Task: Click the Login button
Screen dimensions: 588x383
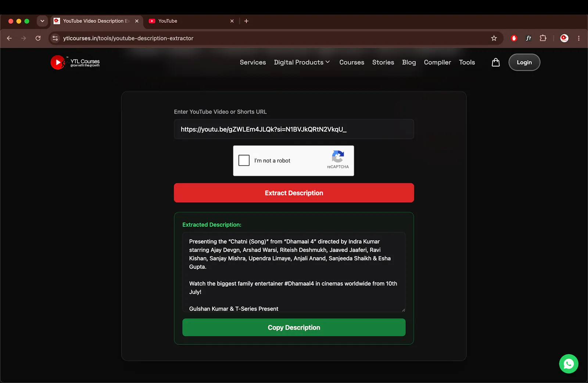Action: (x=524, y=62)
